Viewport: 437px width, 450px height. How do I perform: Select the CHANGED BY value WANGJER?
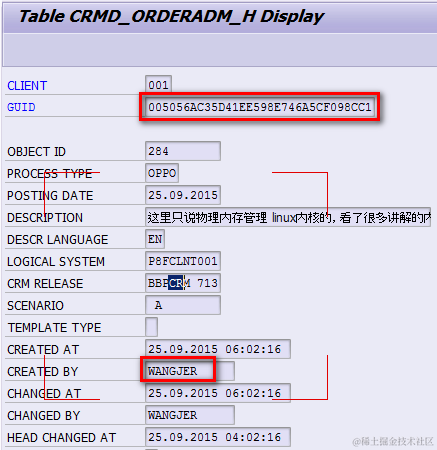pos(190,415)
